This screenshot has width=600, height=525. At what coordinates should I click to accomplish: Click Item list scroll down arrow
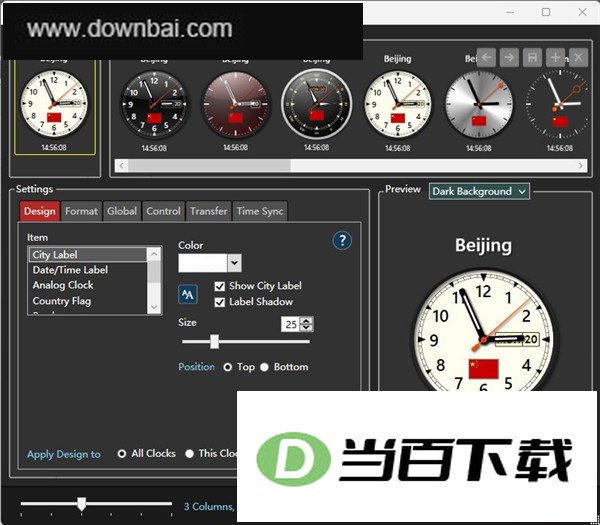click(x=154, y=307)
